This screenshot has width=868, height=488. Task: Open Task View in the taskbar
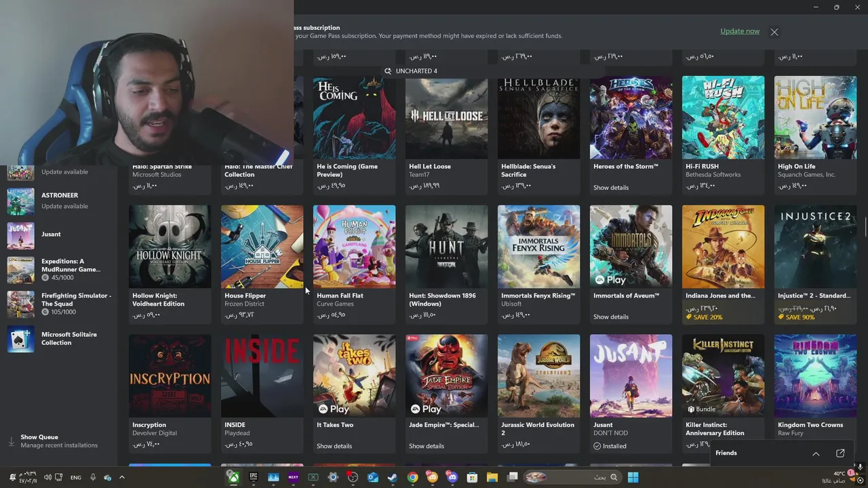point(513,477)
